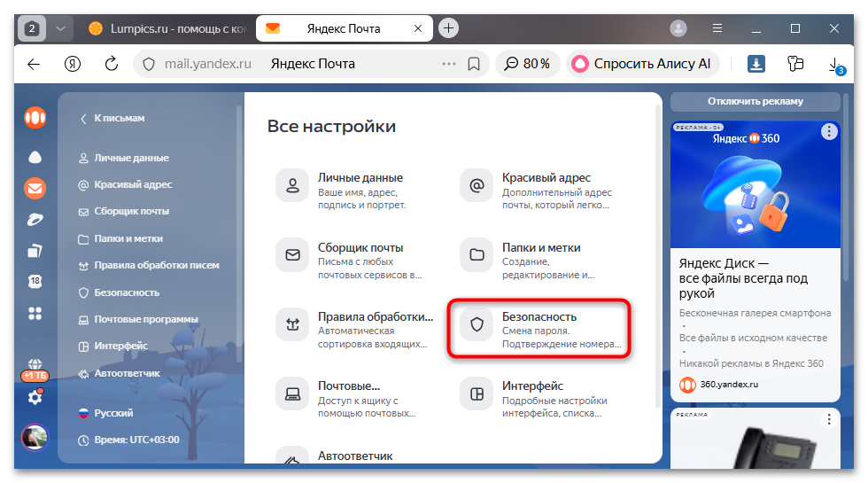Click the Правила обработки icon tile
This screenshot has height=483, width=868.
[x=292, y=324]
